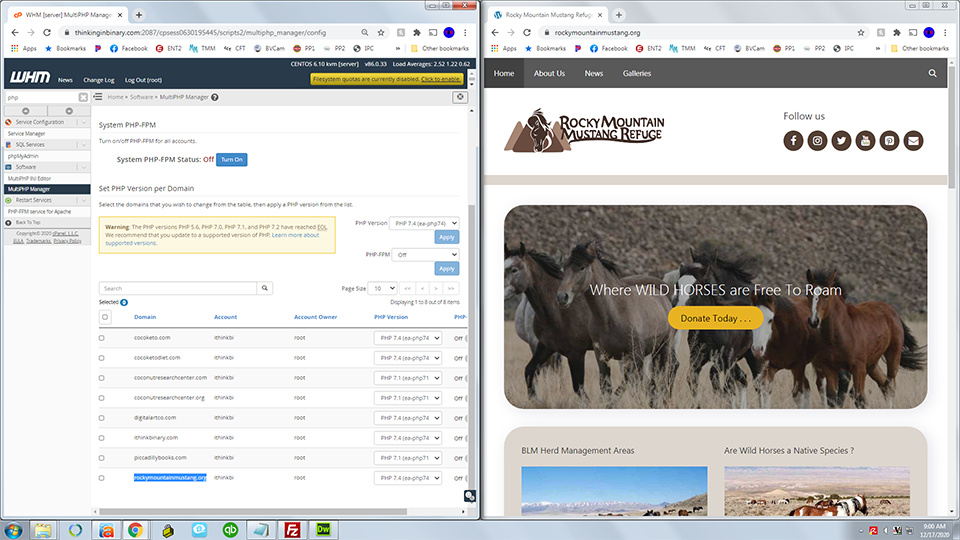This screenshot has width=960, height=540.
Task: Click the Turn On button for PHP-FPM
Action: (231, 159)
